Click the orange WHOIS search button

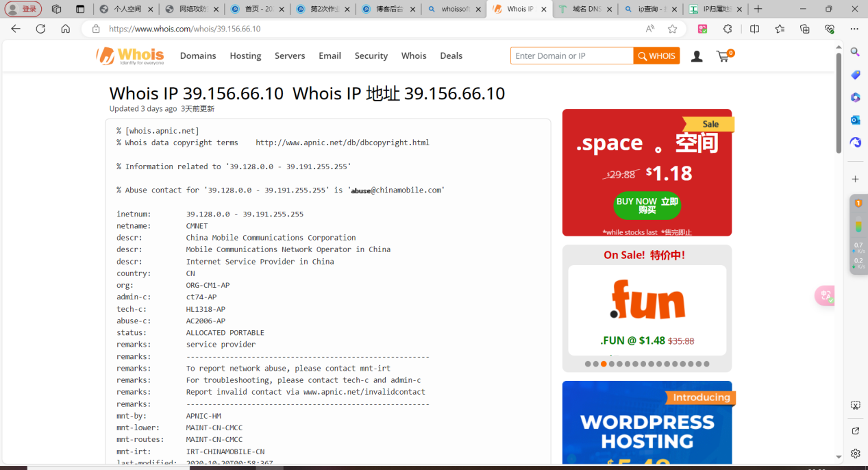[656, 56]
